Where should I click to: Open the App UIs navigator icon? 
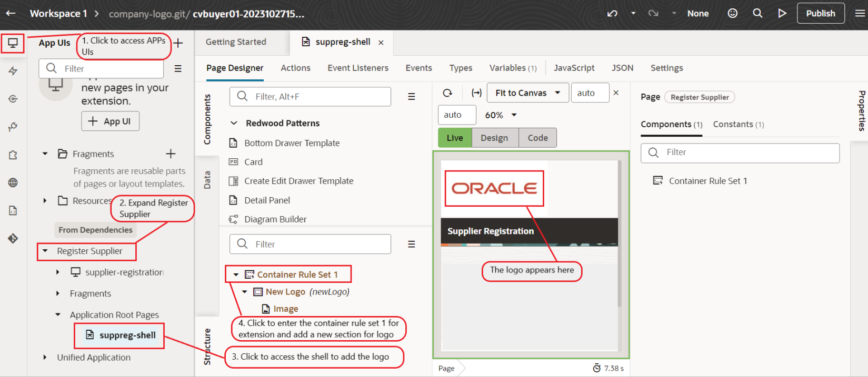pos(13,43)
